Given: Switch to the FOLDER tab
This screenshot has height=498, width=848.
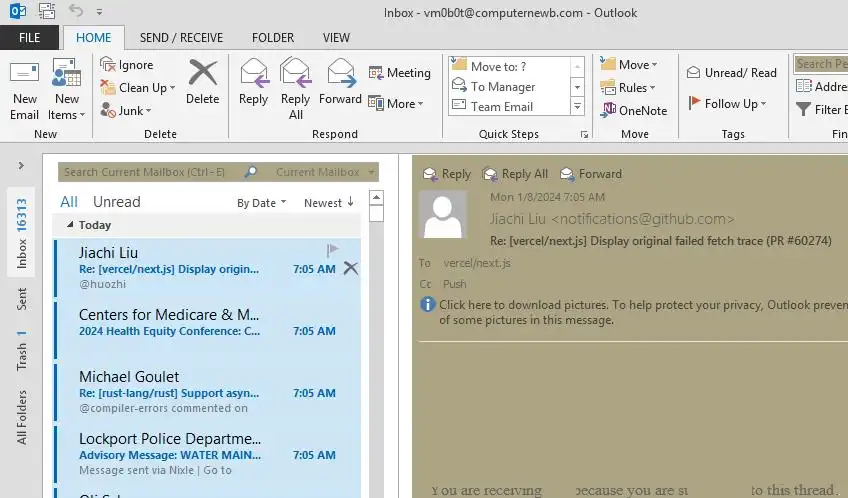Looking at the screenshot, I should tap(273, 38).
